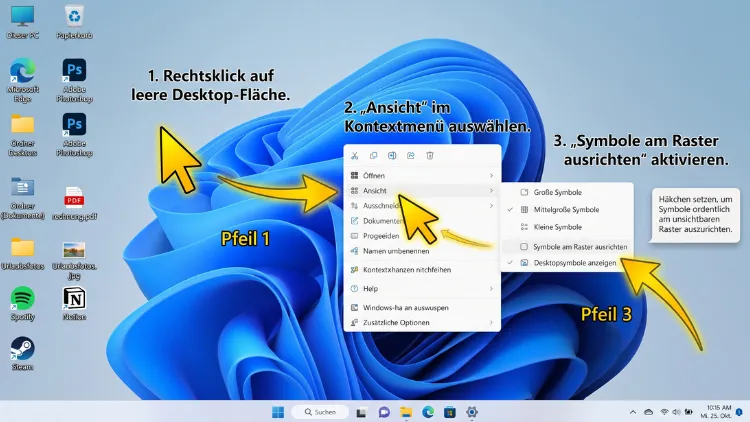Choose the Ausschneid… context menu entry
The image size is (750, 422).
click(422, 206)
